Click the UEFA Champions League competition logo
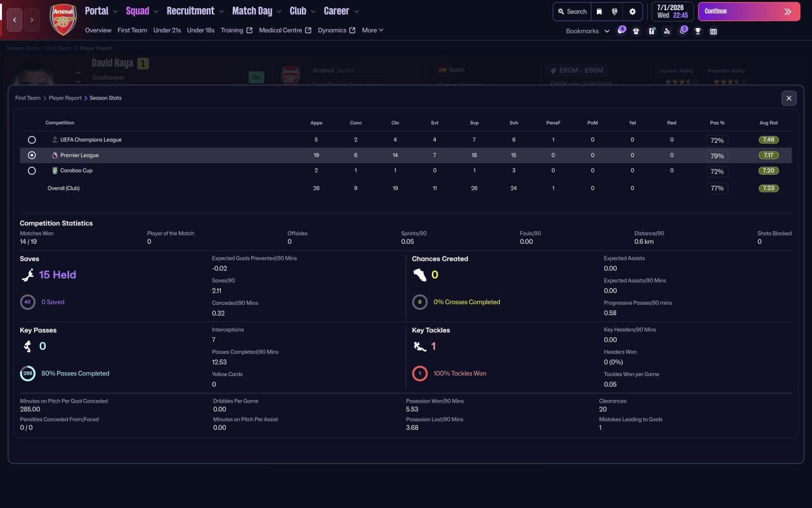Viewport: 812px width, 508px height. click(x=55, y=140)
